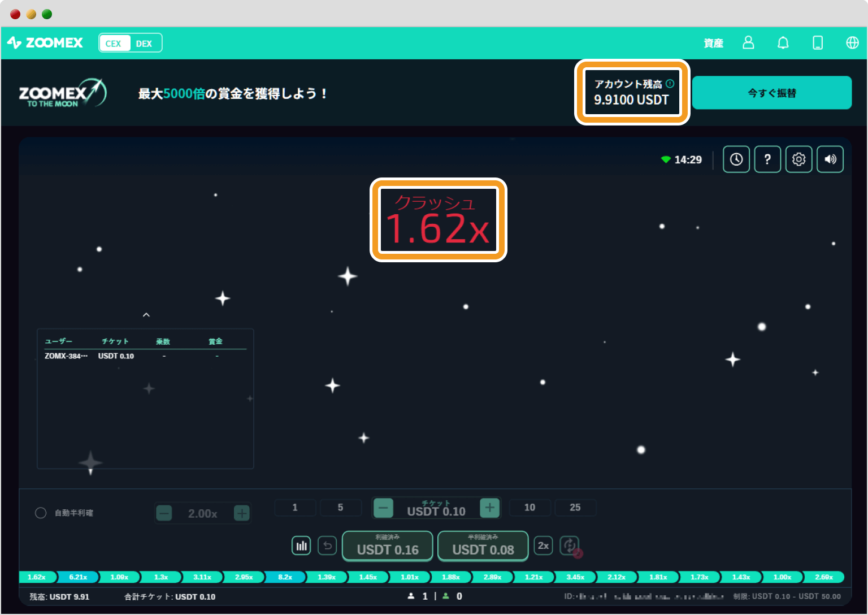
Task: Open the game settings gear icon
Action: (x=798, y=159)
